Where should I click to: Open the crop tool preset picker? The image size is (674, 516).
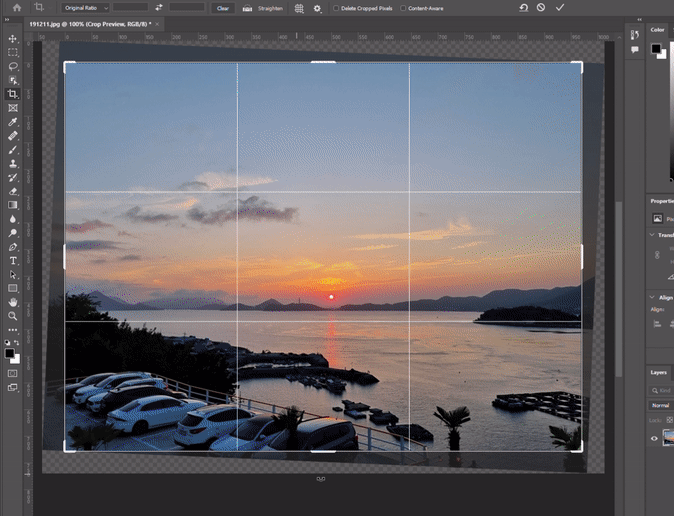[x=41, y=7]
